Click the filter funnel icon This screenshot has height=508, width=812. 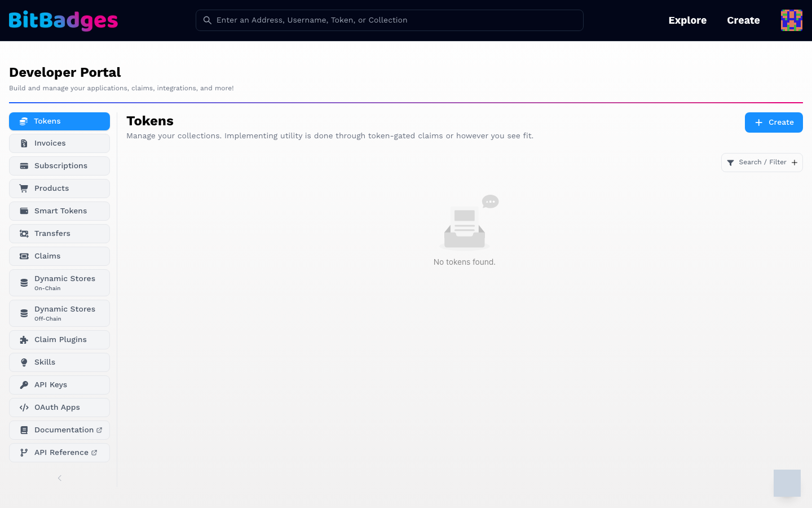(x=731, y=163)
